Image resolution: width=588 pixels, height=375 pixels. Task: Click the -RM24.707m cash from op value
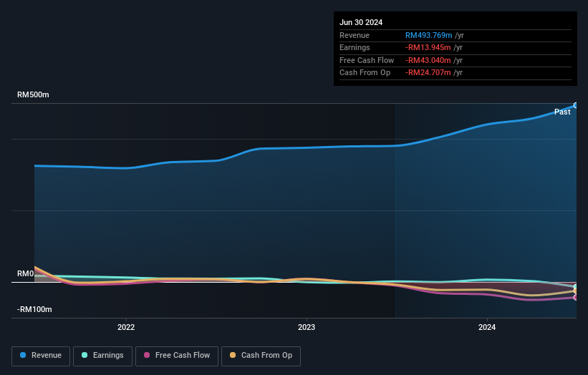(428, 73)
